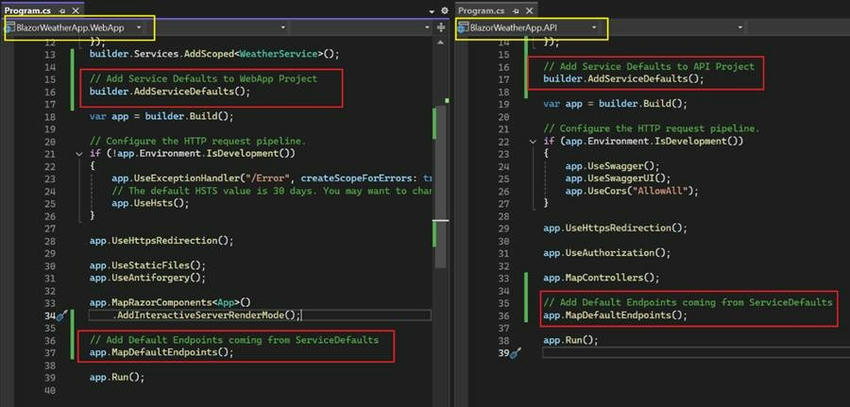Close the left Program.cs tab
The image size is (850, 407).
coord(75,10)
